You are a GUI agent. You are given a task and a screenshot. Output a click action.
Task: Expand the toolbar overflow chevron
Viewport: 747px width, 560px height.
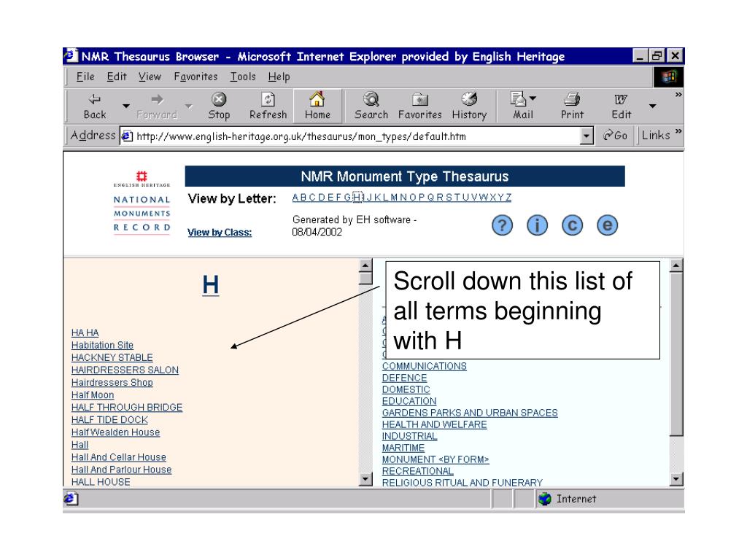[678, 95]
